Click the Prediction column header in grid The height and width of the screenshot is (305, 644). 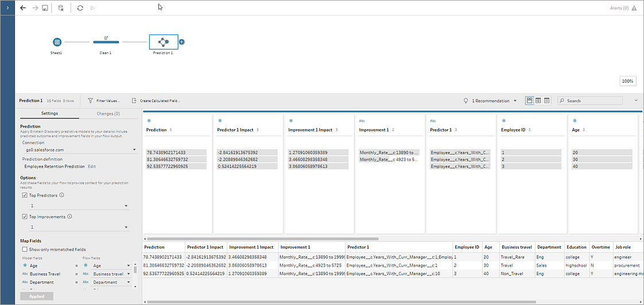164,247
